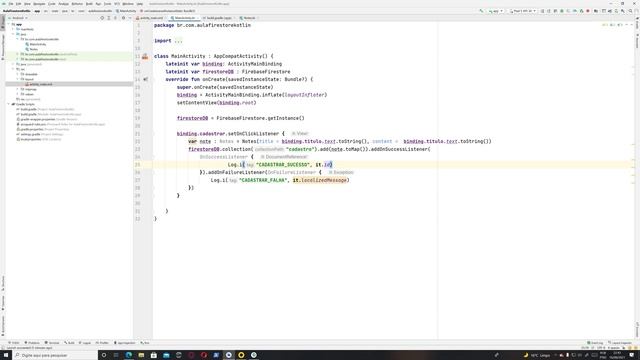The width and height of the screenshot is (640, 360).
Task: Expand the drawable folder
Action: tap(18, 74)
